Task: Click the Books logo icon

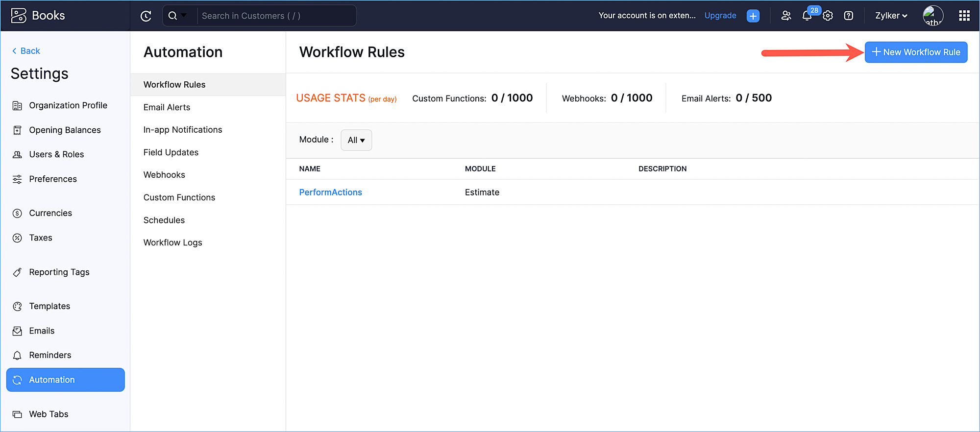Action: [x=19, y=16]
